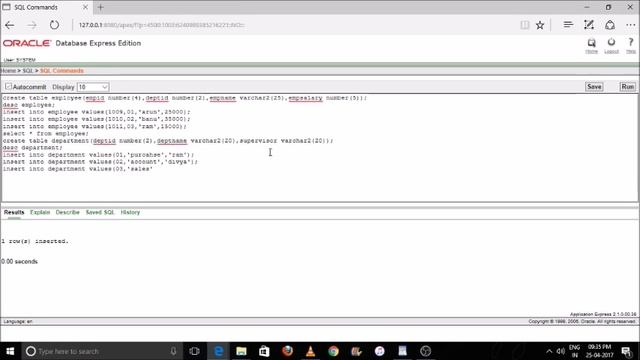The width and height of the screenshot is (640, 360).
Task: Switch to the Describe tab
Action: click(67, 212)
